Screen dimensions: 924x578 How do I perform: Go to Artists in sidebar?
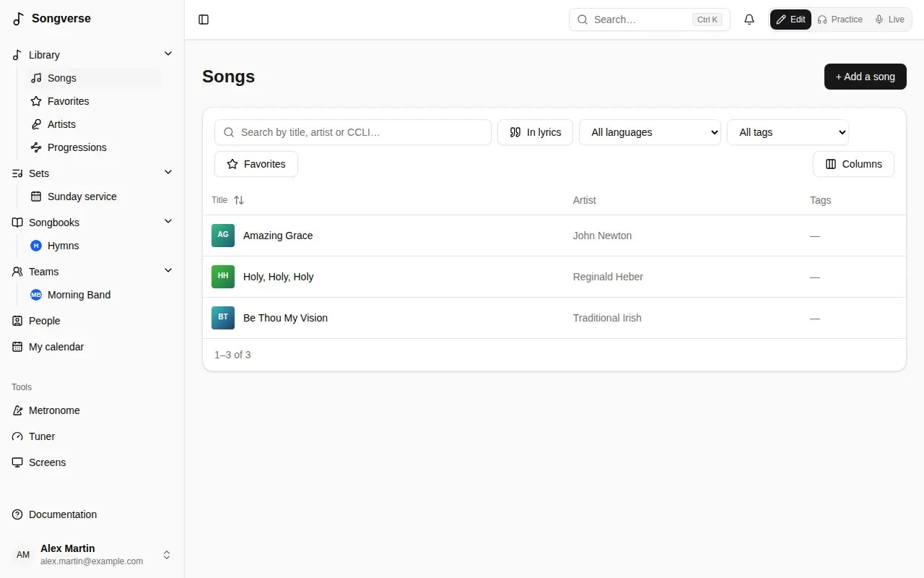[94, 124]
